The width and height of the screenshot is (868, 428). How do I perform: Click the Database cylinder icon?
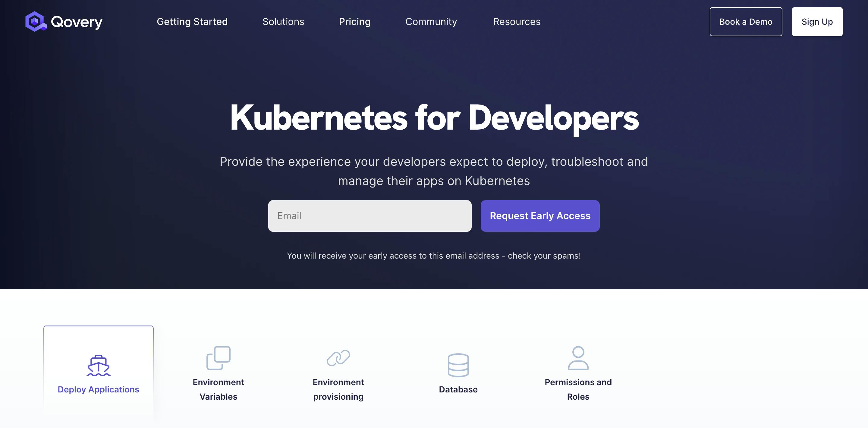[458, 365]
